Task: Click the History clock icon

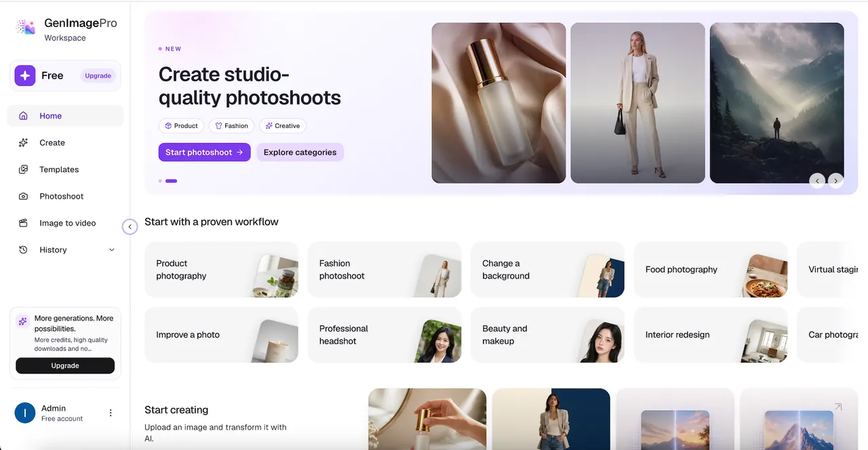Action: tap(24, 250)
